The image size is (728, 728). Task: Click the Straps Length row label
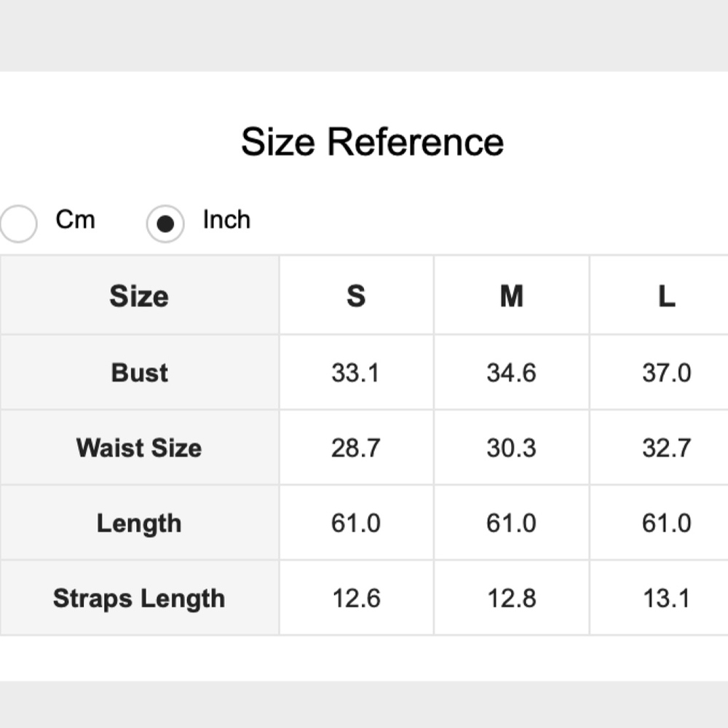click(x=139, y=598)
